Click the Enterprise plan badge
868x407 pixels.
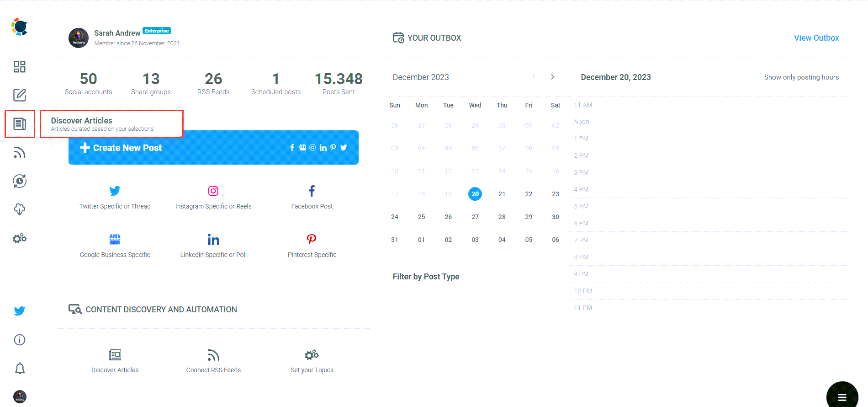click(x=157, y=31)
